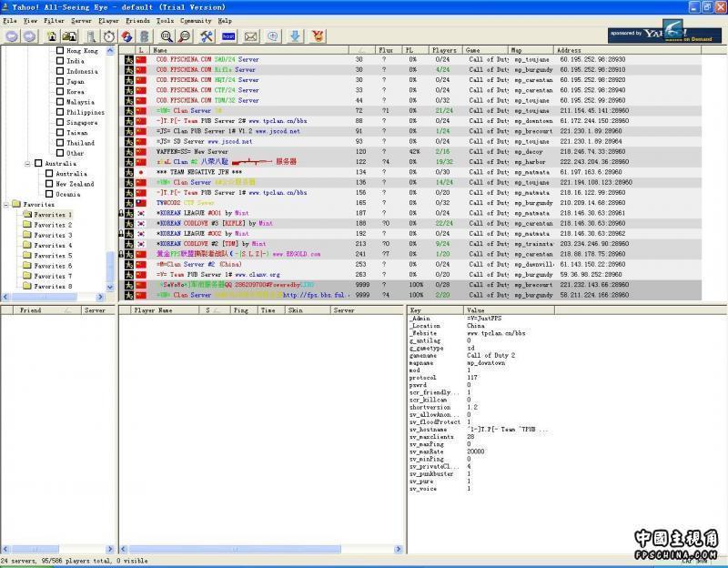Click the gray server tower toolbar icon
The width and height of the screenshot is (728, 568).
92,36
